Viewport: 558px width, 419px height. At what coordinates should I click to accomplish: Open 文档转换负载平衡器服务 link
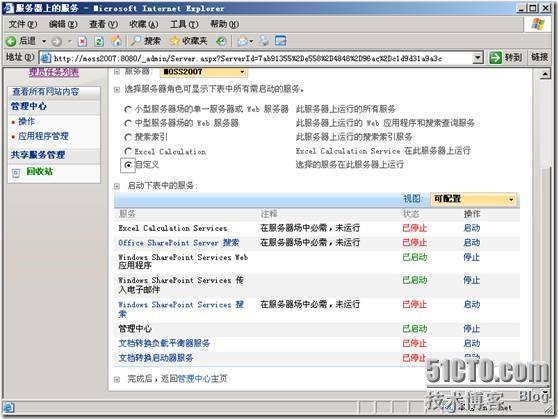164,344
